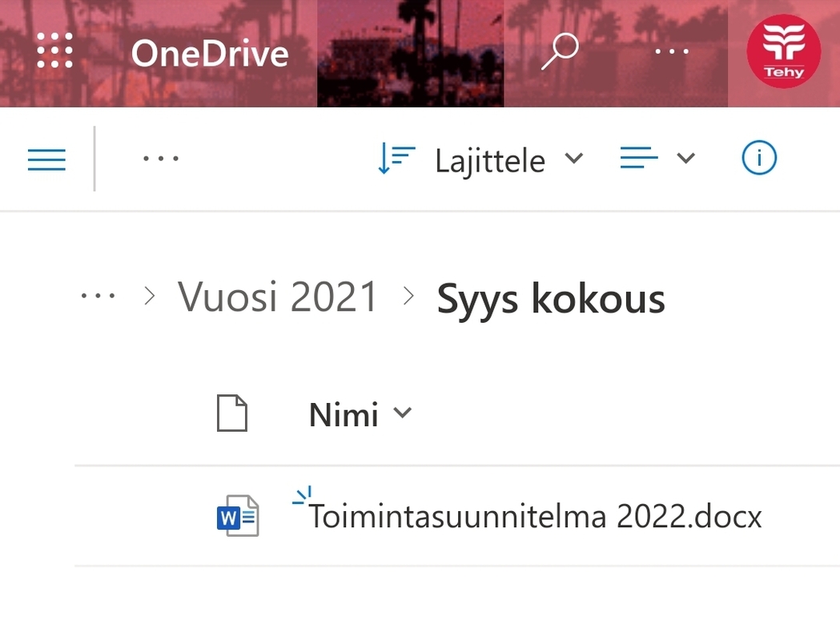Toggle the hamburger navigation menu
This screenshot has height=641, width=840.
pyautogui.click(x=46, y=159)
